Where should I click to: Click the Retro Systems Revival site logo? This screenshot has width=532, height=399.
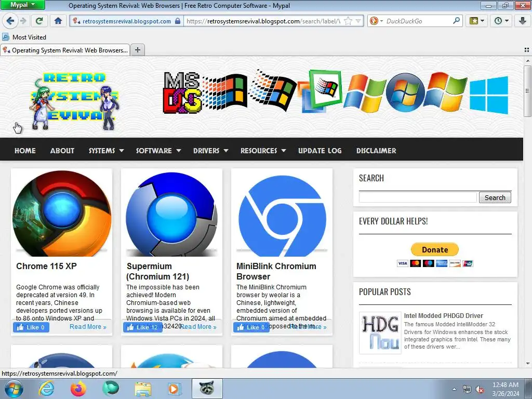coord(74,101)
